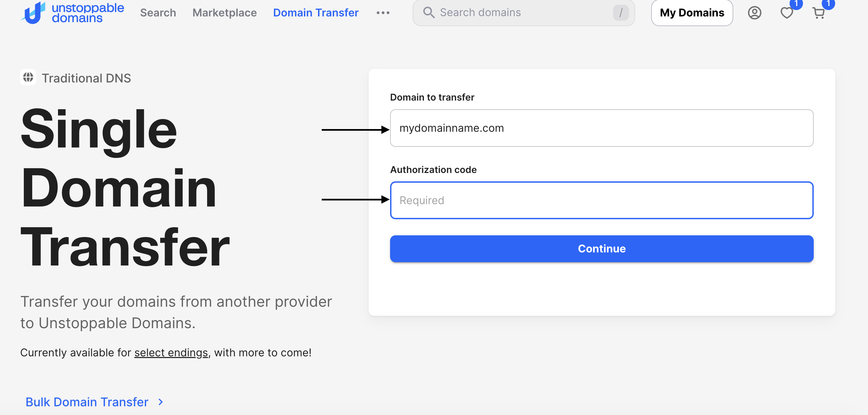This screenshot has width=868, height=415.
Task: Click the Traditional DNS globe icon
Action: (x=28, y=77)
